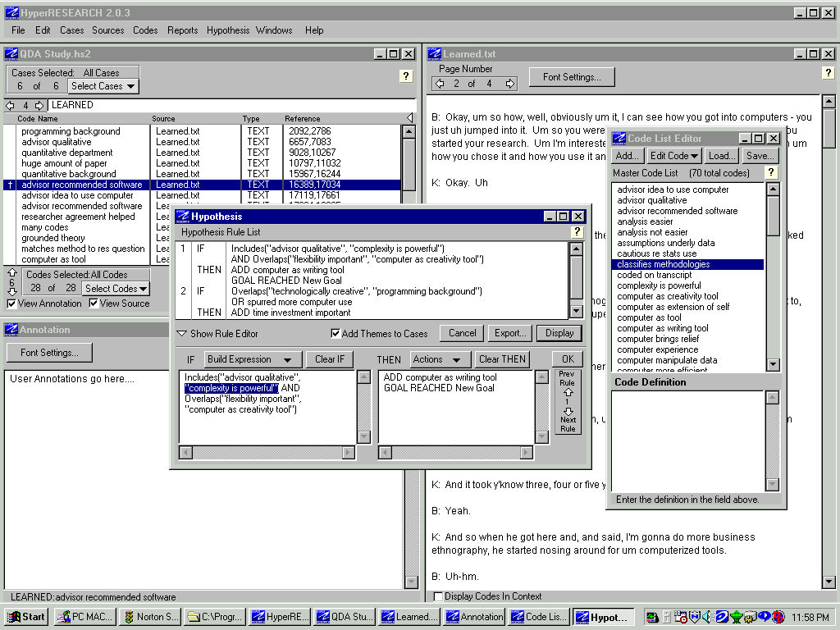Open the Select Cases dropdown
Screen dimensions: 840x630
click(103, 86)
